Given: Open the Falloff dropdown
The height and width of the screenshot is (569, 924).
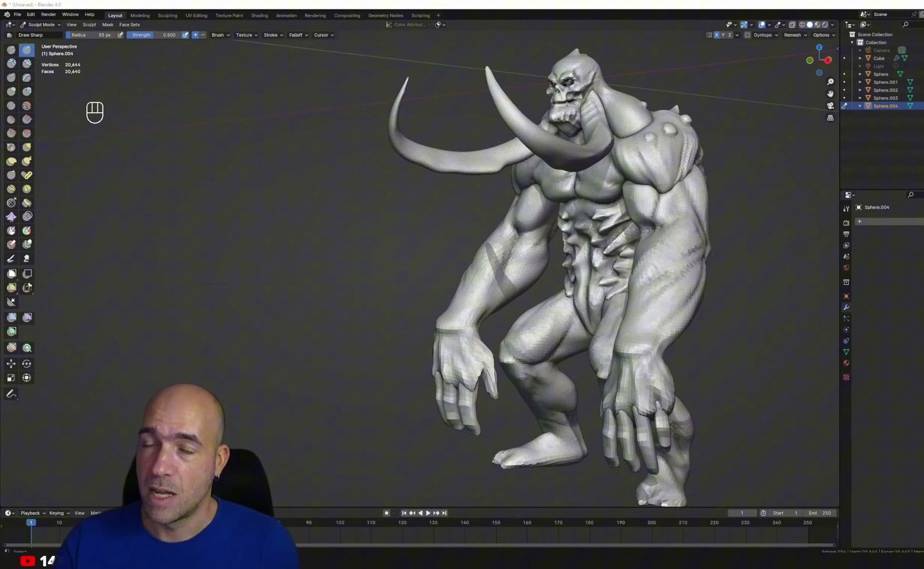Looking at the screenshot, I should pyautogui.click(x=298, y=35).
